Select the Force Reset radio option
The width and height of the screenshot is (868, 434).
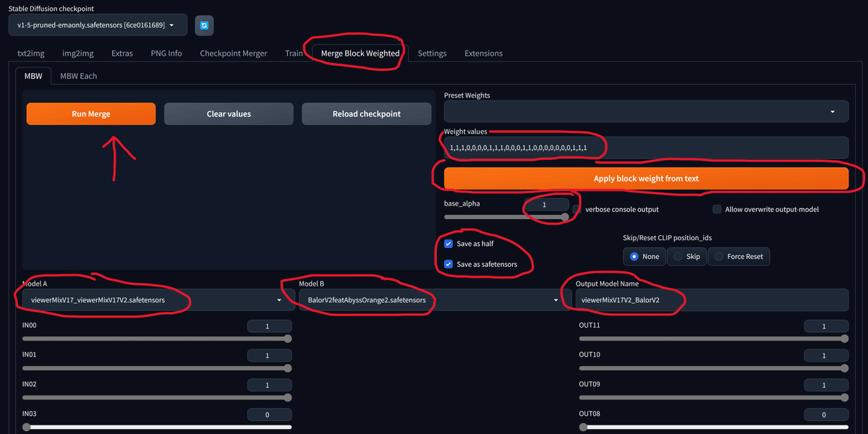(x=739, y=256)
